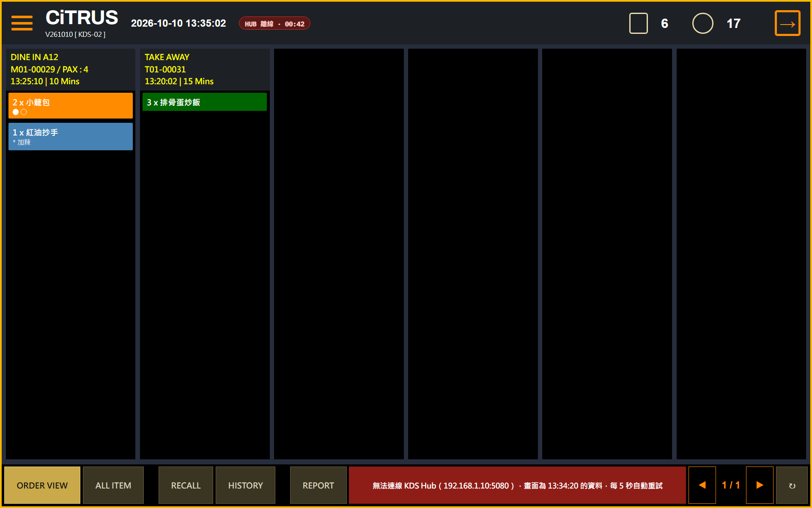Mark the green 排骨蛋炒飯 item
This screenshot has width=812, height=508.
tap(205, 102)
